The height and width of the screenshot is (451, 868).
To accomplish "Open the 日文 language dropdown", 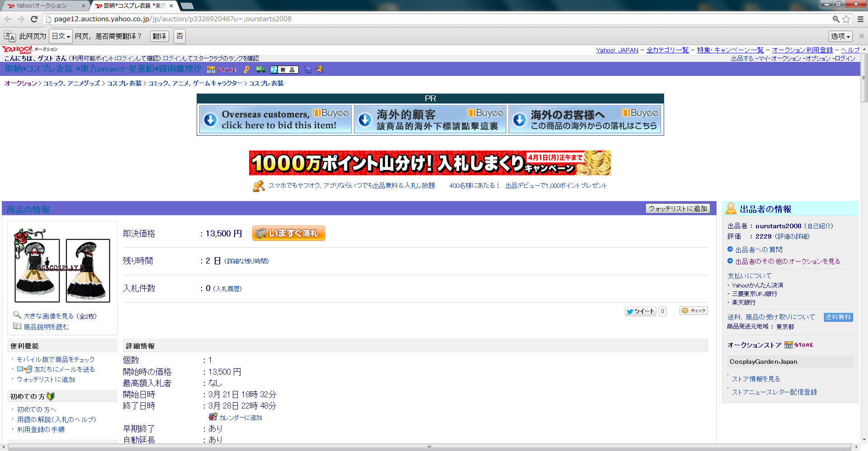I will click(x=61, y=36).
